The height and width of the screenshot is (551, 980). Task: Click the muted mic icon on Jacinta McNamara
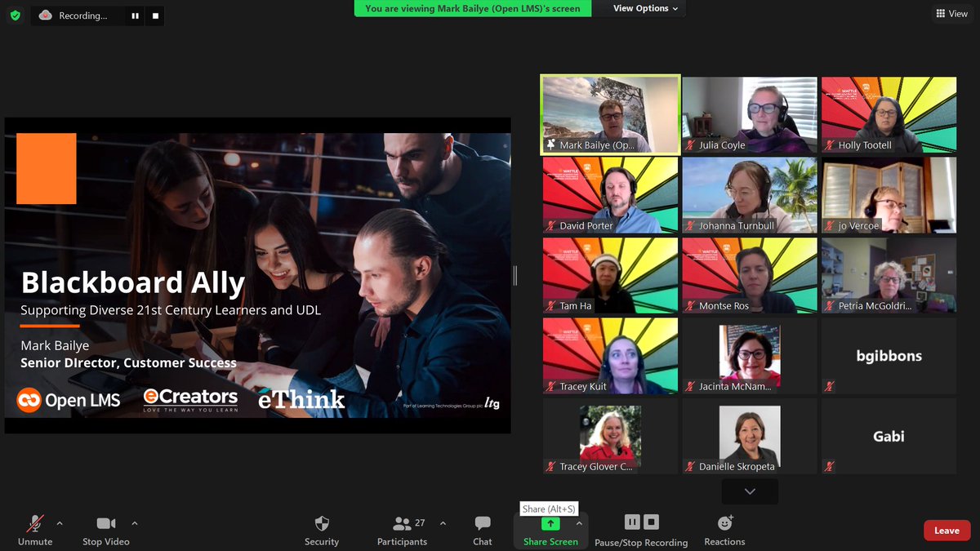click(x=691, y=387)
